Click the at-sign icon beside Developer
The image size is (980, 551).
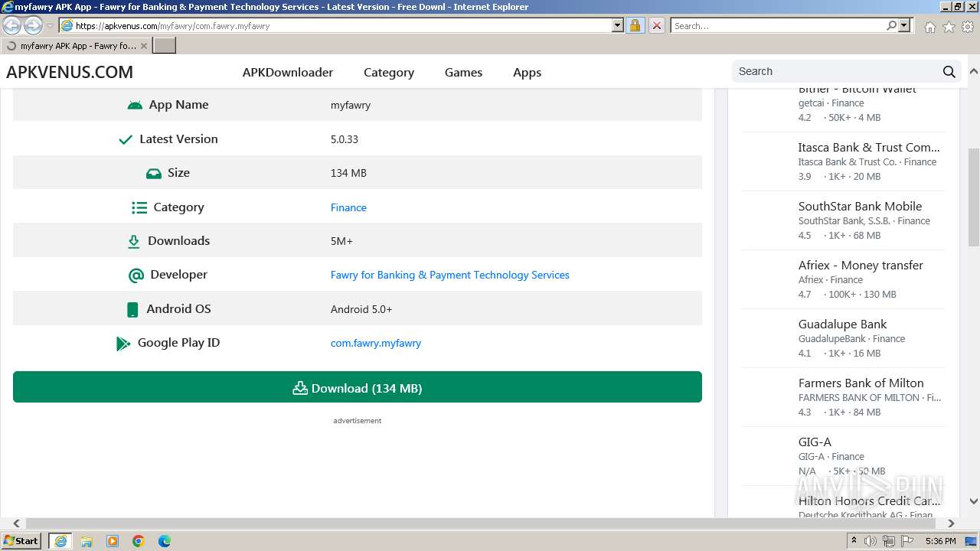point(136,275)
